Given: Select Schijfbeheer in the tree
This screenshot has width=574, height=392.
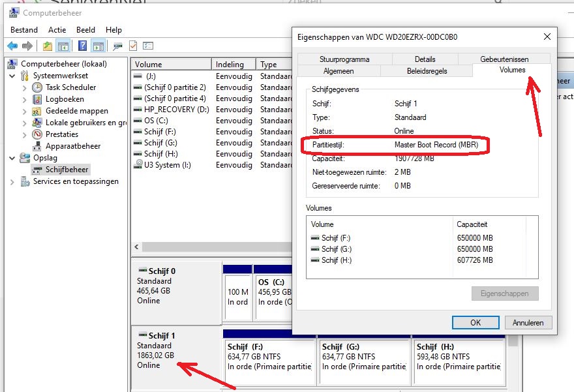Looking at the screenshot, I should (x=67, y=170).
